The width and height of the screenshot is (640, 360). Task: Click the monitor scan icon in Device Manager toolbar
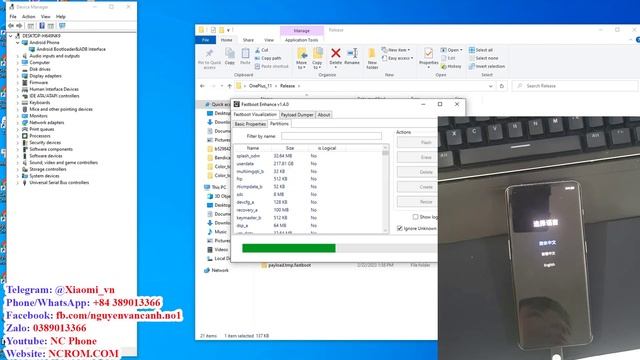(x=62, y=26)
